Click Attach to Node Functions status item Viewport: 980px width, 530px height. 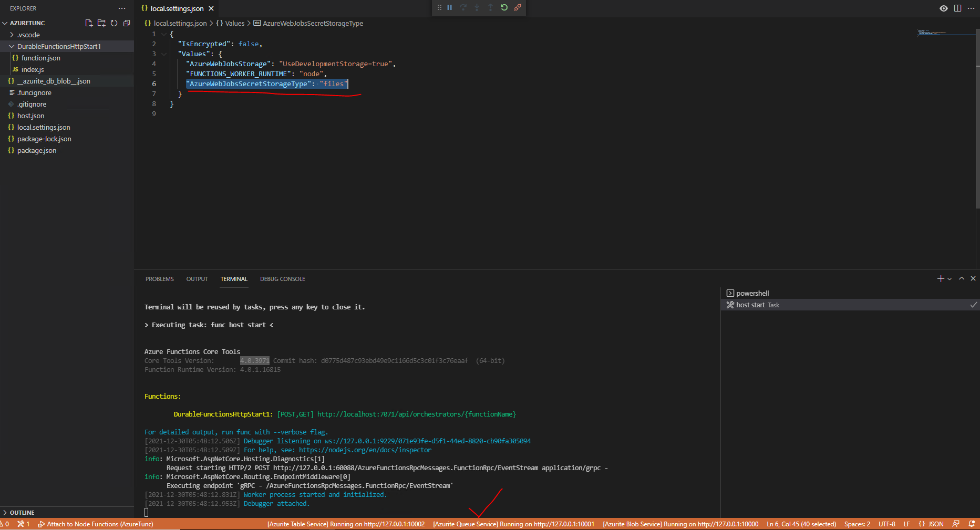(95, 524)
